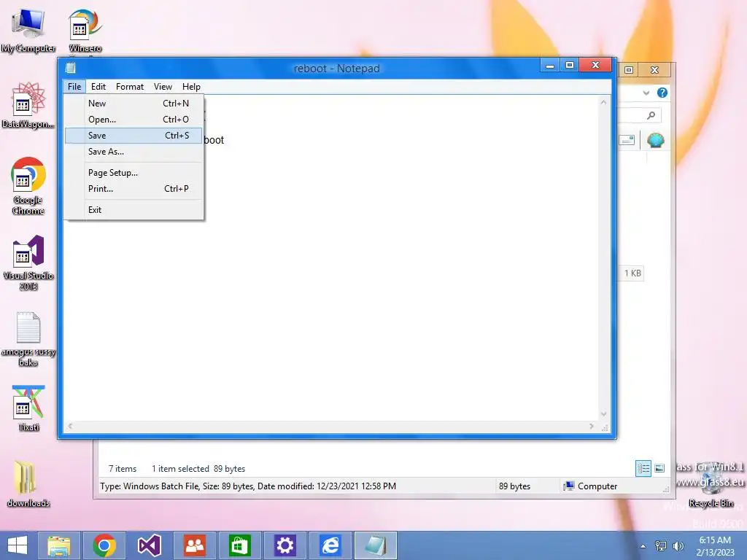Click Notepad horizontal scrollbar left arrow
Screen dimensions: 747x560
click(x=71, y=426)
